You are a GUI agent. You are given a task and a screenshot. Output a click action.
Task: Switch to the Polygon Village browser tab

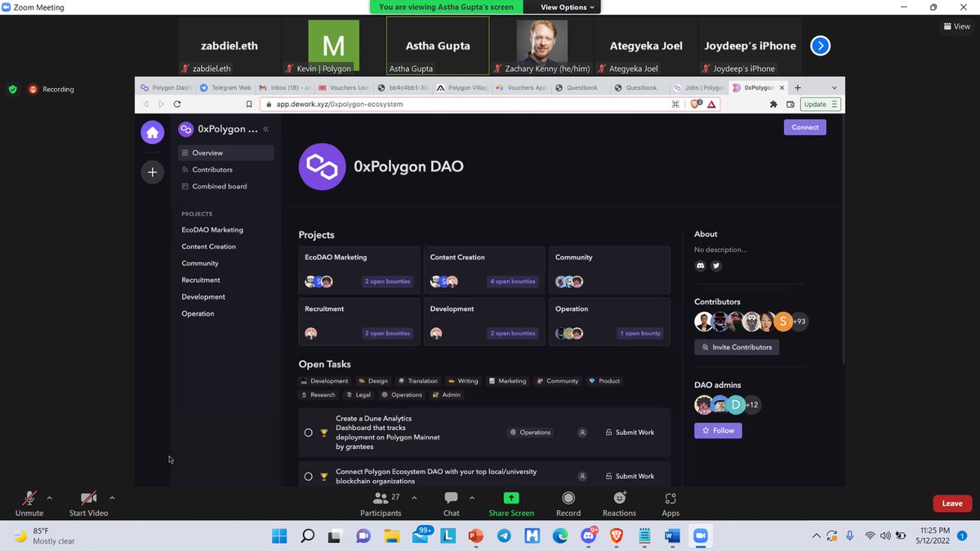point(463,87)
